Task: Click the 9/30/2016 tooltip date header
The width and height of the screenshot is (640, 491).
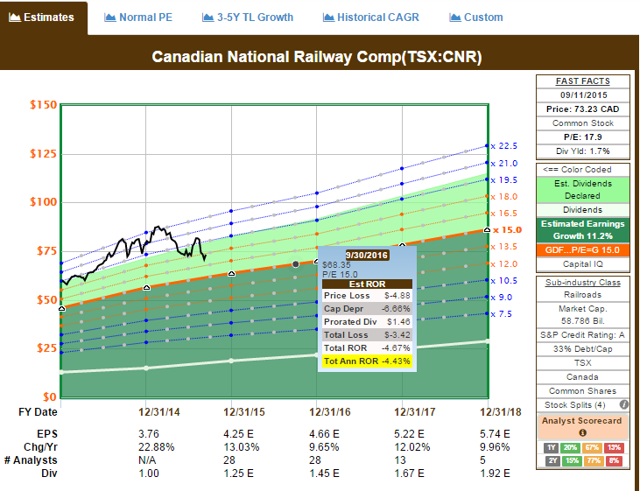Action: (x=367, y=255)
